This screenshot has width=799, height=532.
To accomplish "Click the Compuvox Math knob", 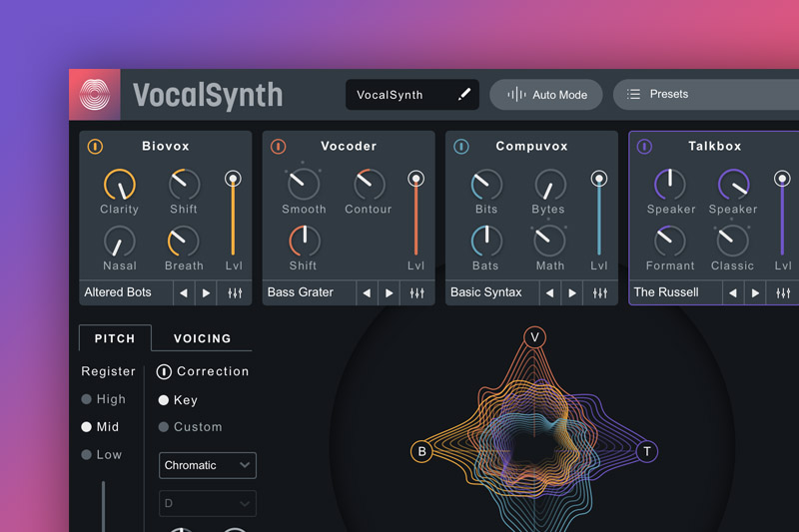I will [x=549, y=242].
